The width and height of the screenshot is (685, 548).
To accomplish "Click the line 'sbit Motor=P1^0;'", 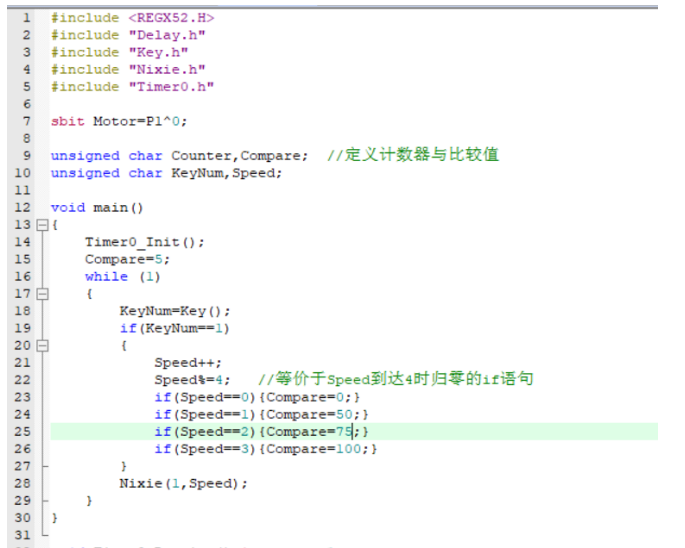I will (x=119, y=121).
